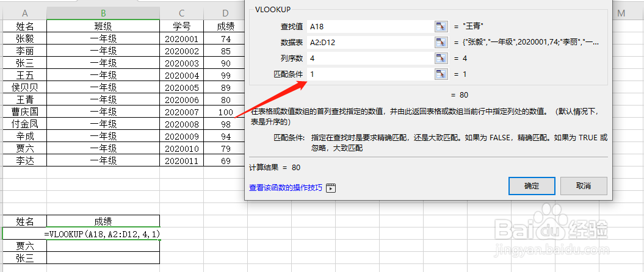Click the 查找值 input containing A18
644x272 pixels.
tap(370, 27)
